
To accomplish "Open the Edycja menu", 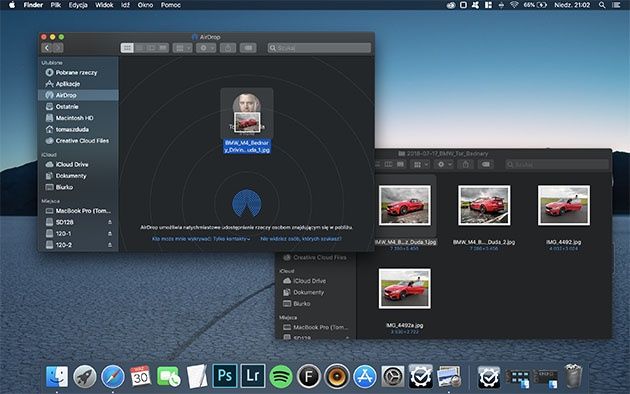I will pyautogui.click(x=78, y=5).
